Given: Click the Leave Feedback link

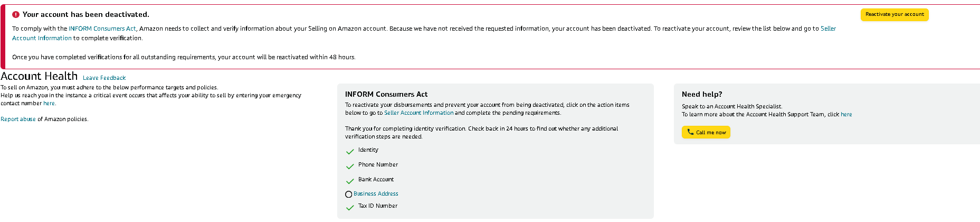Looking at the screenshot, I should point(104,78).
